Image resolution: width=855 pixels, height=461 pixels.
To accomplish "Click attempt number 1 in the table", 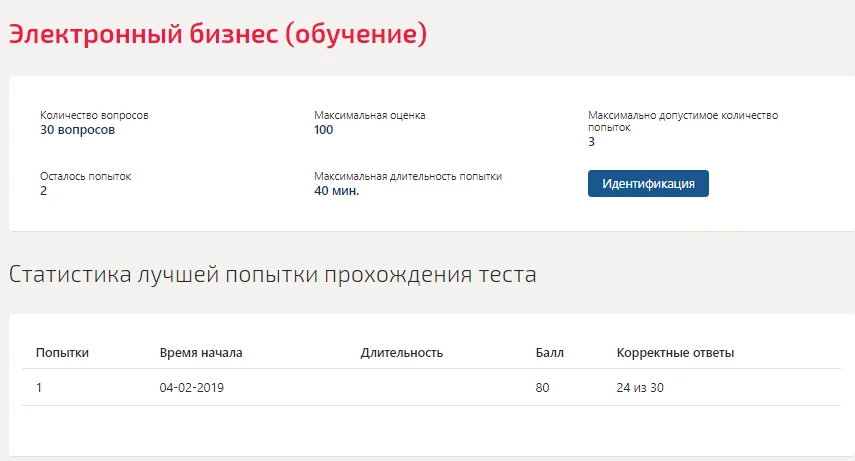I will click(x=39, y=388).
